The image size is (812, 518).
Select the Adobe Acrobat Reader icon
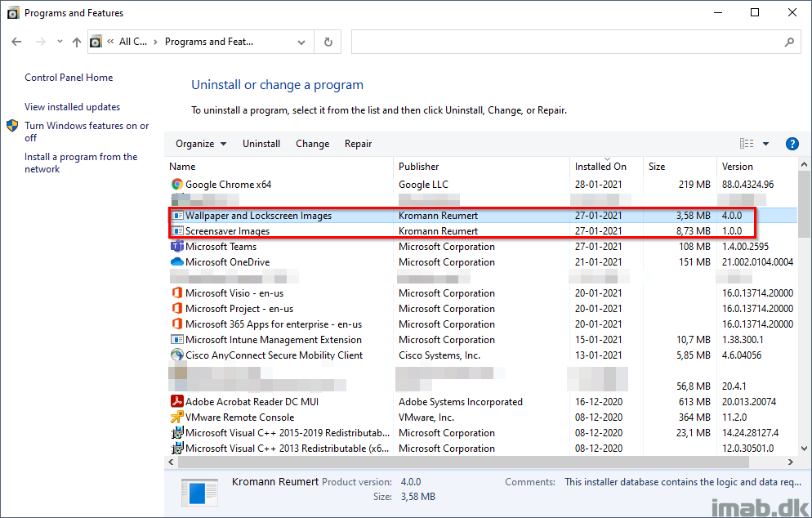[x=177, y=401]
